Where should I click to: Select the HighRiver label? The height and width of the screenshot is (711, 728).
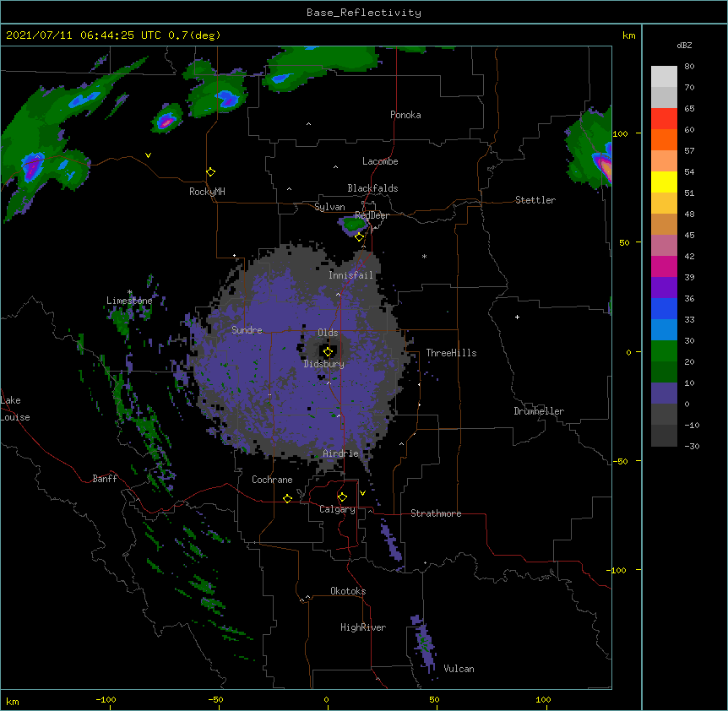[x=363, y=627]
